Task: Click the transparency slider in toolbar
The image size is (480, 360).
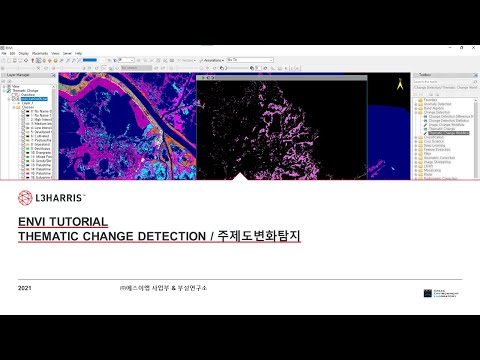Action: tap(237, 68)
